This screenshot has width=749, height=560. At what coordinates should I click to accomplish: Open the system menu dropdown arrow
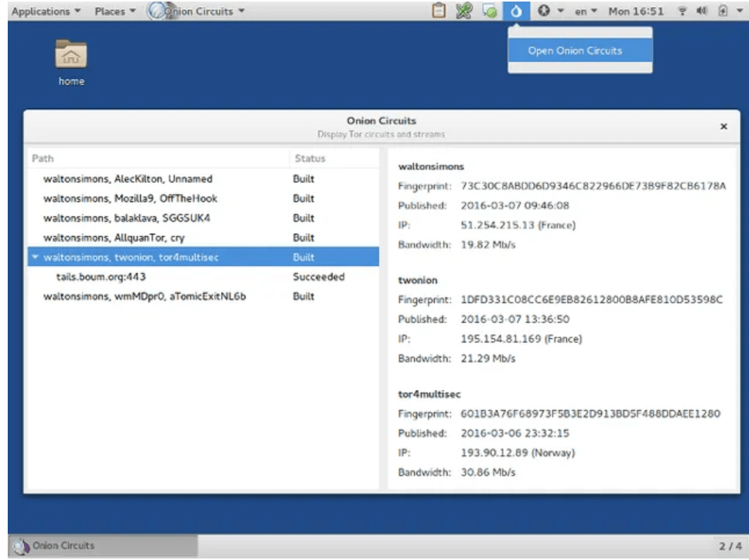pyautogui.click(x=740, y=11)
